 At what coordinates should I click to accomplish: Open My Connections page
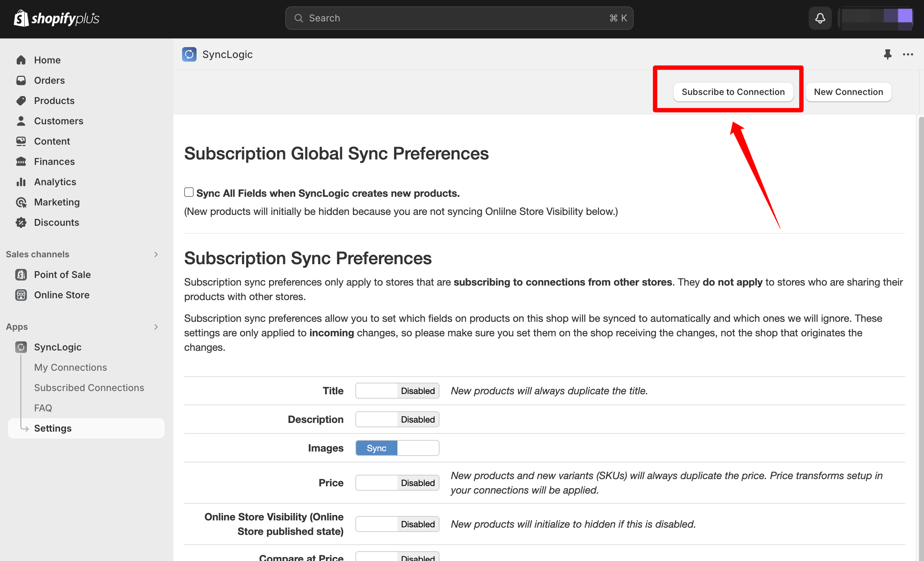(x=70, y=367)
